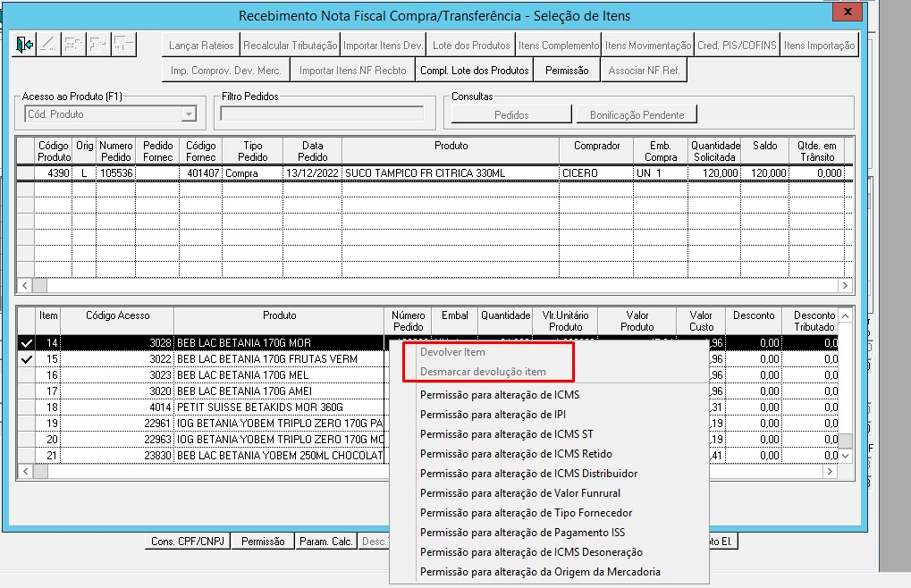Click the Pedidos consult button
Viewport: 911px width, 588px height.
click(x=511, y=115)
